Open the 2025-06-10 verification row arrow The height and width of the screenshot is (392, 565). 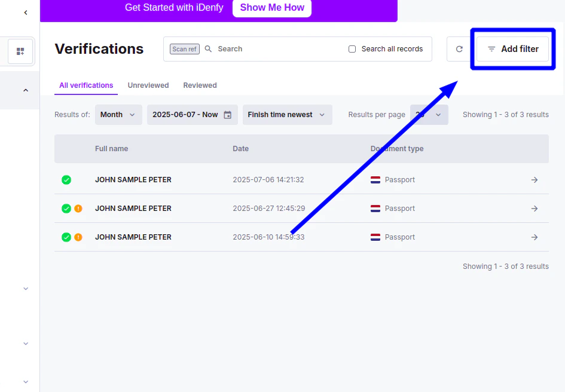click(x=535, y=237)
